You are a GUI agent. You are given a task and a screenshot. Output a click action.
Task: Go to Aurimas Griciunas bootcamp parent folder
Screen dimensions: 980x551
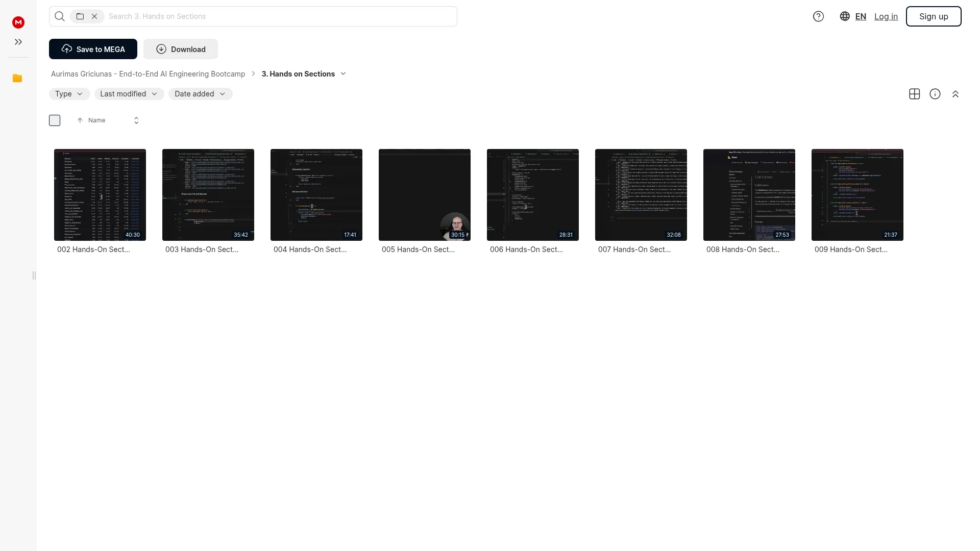[148, 74]
